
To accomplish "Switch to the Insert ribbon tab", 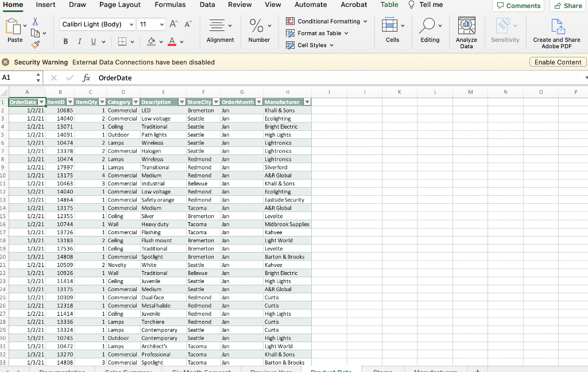I will [x=45, y=5].
